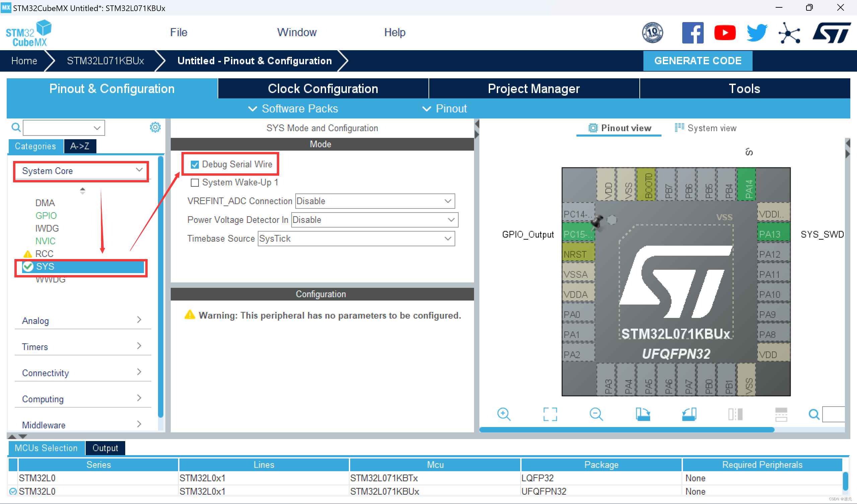
Task: Select STM32L071KBTx row in MCU table
Action: click(425, 478)
